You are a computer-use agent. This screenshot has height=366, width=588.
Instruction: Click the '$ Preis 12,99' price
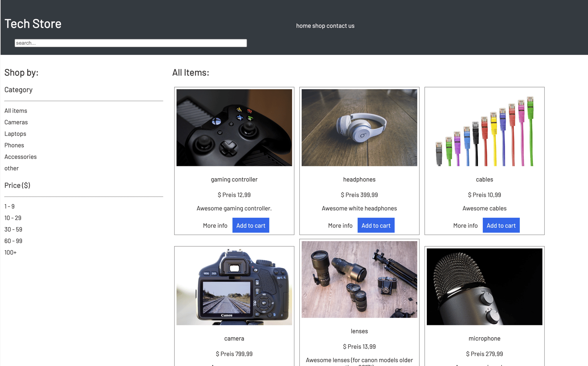click(234, 195)
